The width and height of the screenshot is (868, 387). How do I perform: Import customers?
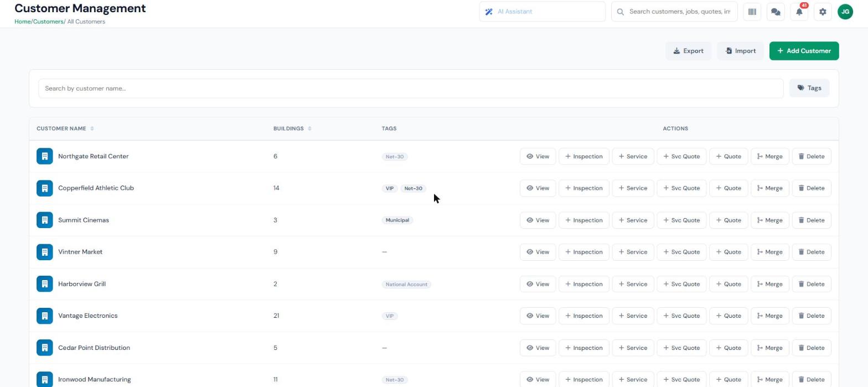point(740,51)
